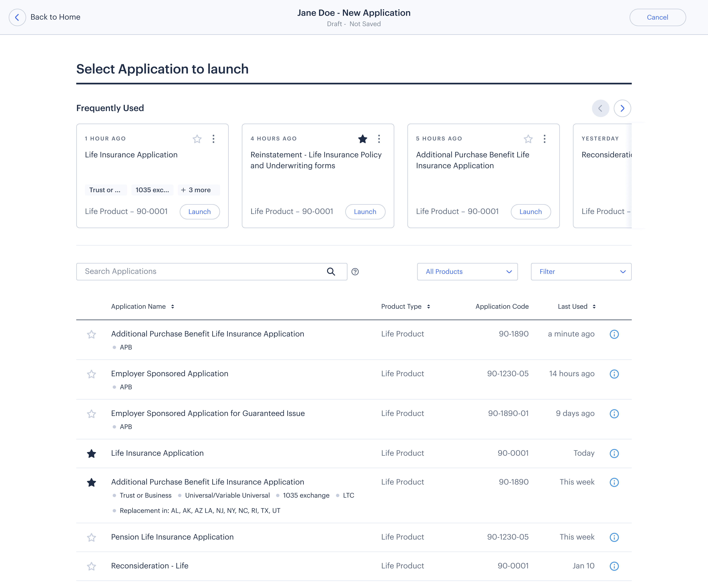708x588 pixels.
Task: Go to previous Frequently Used cards
Action: pyautogui.click(x=600, y=108)
